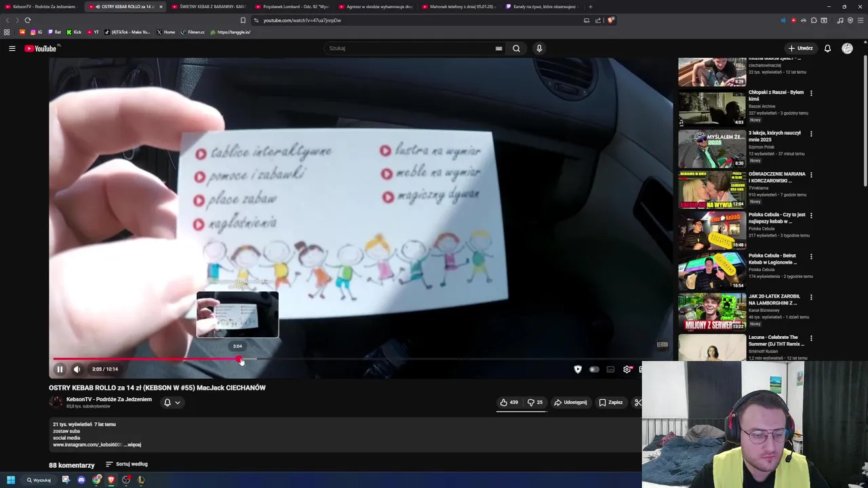Open the on-screen keyboard in search box
The image size is (868, 488).
click(498, 48)
